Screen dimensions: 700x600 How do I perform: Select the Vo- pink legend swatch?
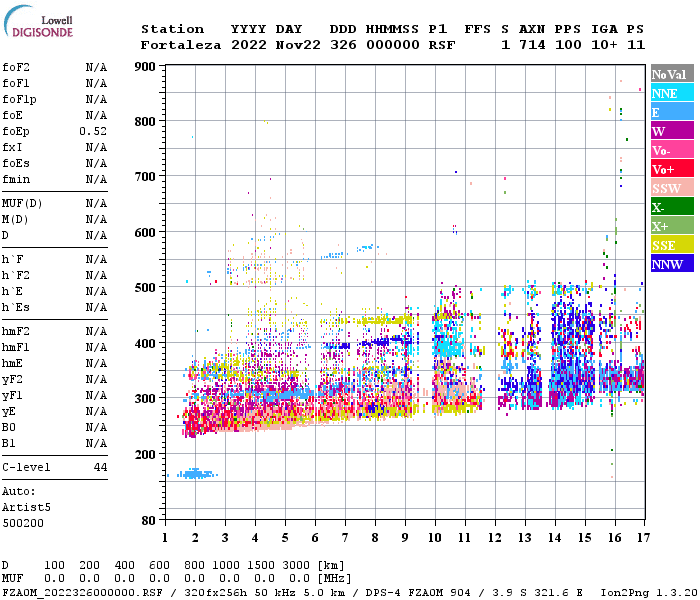pos(672,150)
